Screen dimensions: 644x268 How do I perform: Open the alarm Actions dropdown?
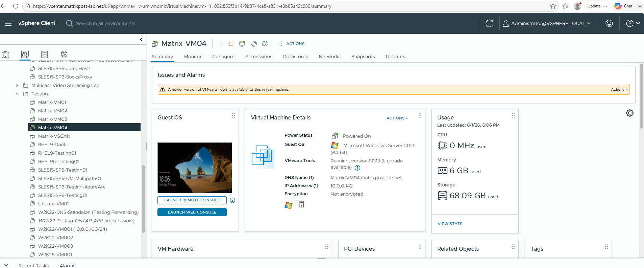619,89
